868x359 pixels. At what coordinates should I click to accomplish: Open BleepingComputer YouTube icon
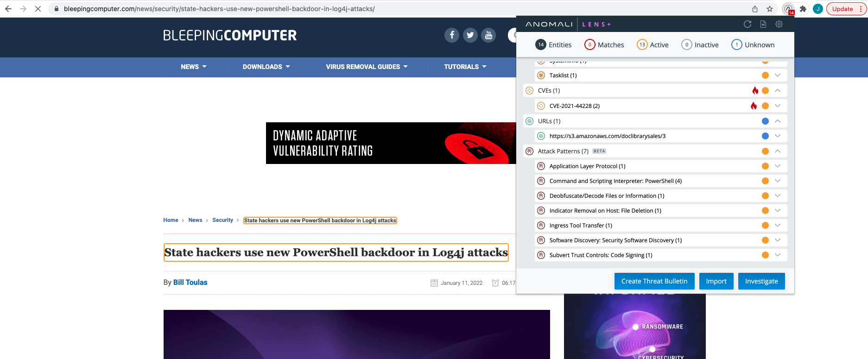(488, 35)
